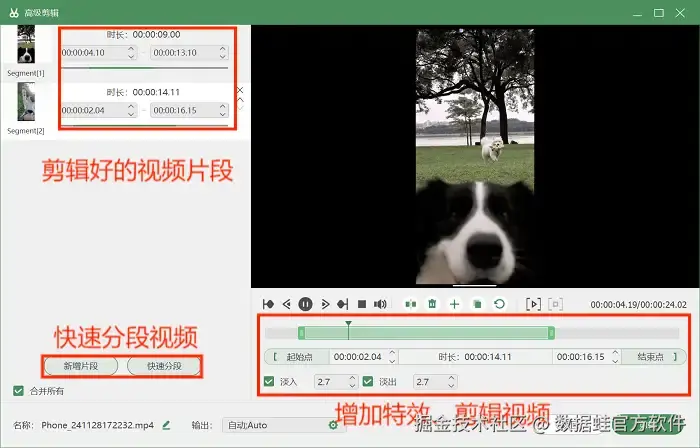Increase Segment[1] start time 00:00:04.10

[131, 49]
